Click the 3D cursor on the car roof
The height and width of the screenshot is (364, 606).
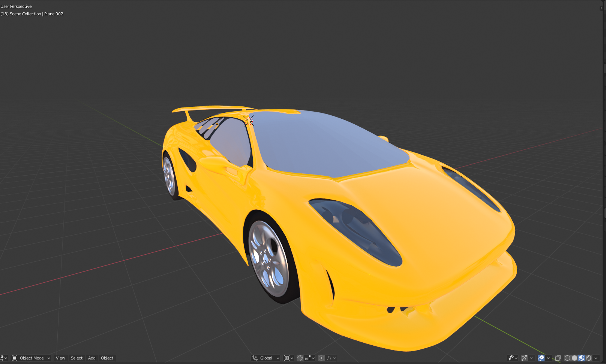coord(249,121)
